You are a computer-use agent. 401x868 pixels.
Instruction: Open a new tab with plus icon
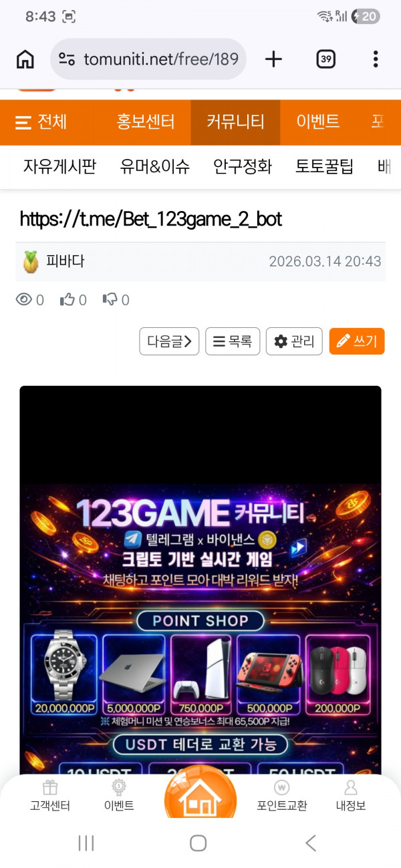[273, 59]
